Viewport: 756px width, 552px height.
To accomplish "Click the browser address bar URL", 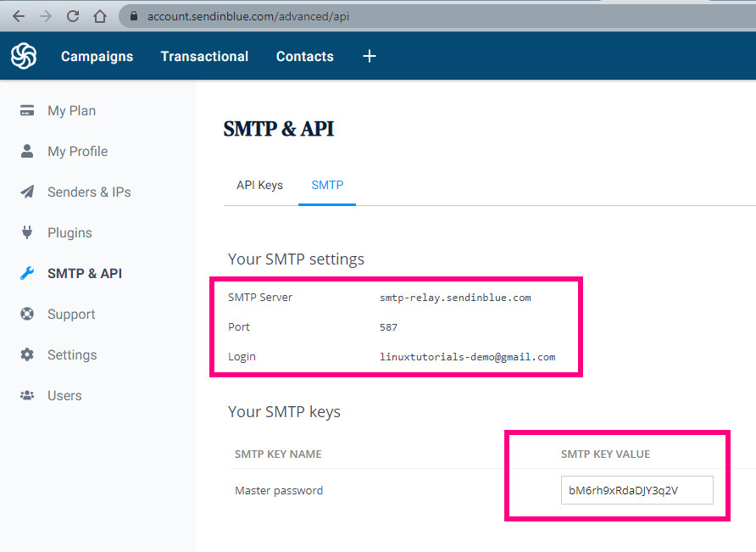I will [247, 16].
